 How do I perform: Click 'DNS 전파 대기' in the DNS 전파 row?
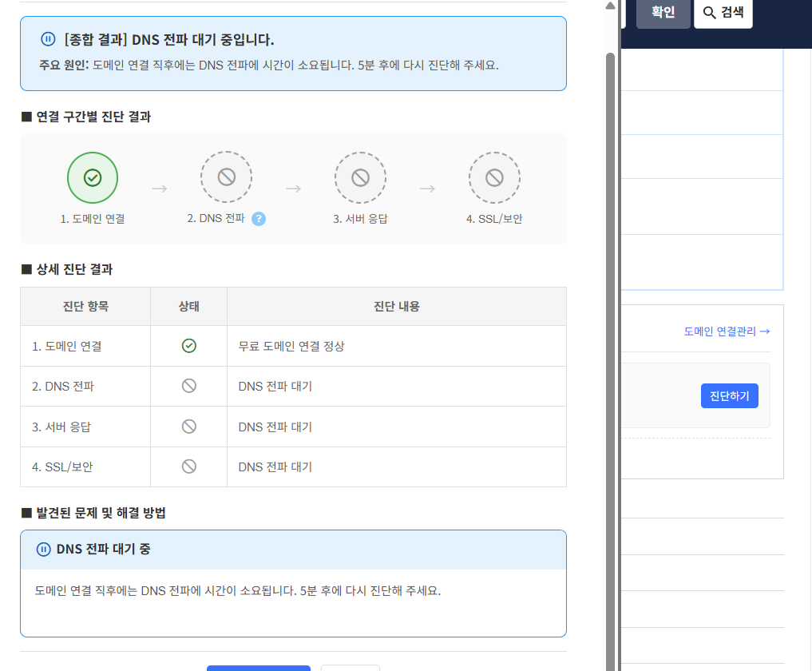point(275,387)
